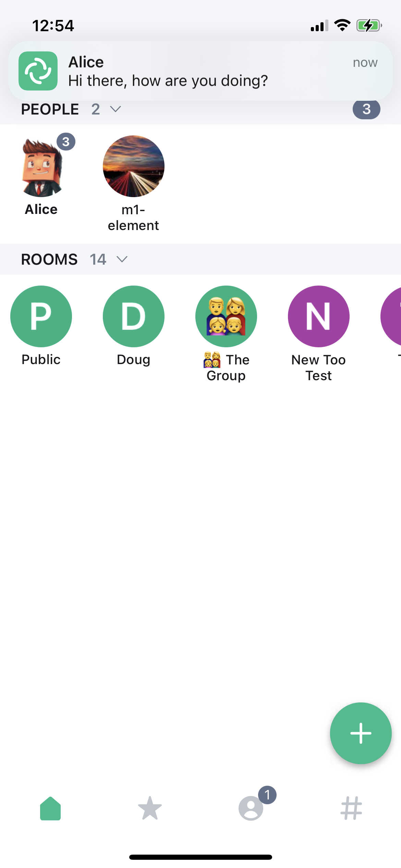The image size is (401, 868).
Task: Open the Doug room
Action: [134, 316]
